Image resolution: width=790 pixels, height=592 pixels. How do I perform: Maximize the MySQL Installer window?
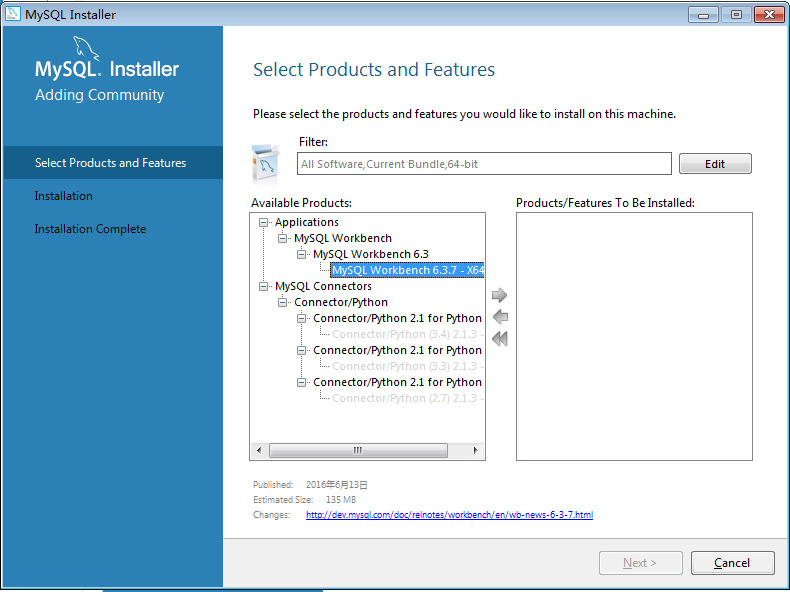coord(736,15)
